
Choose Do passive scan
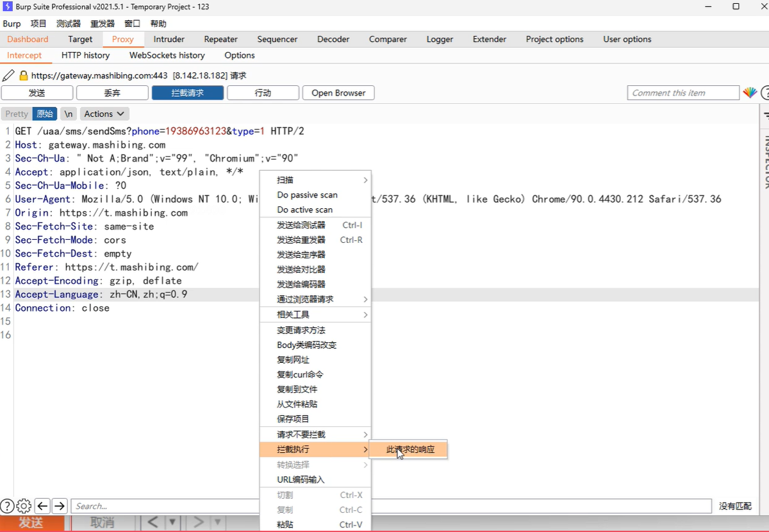(x=315, y=195)
